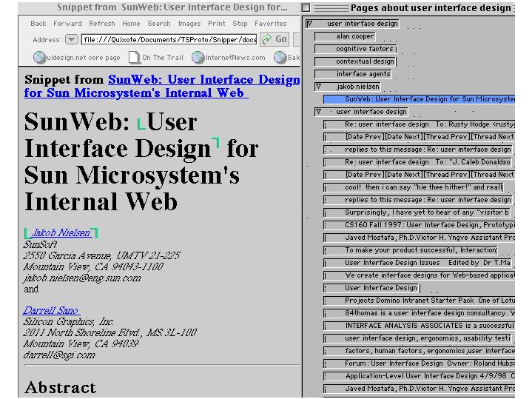The width and height of the screenshot is (532, 399).
Task: Select row 'Projects Domino Intranet Starter Pack'
Action: pos(419,301)
